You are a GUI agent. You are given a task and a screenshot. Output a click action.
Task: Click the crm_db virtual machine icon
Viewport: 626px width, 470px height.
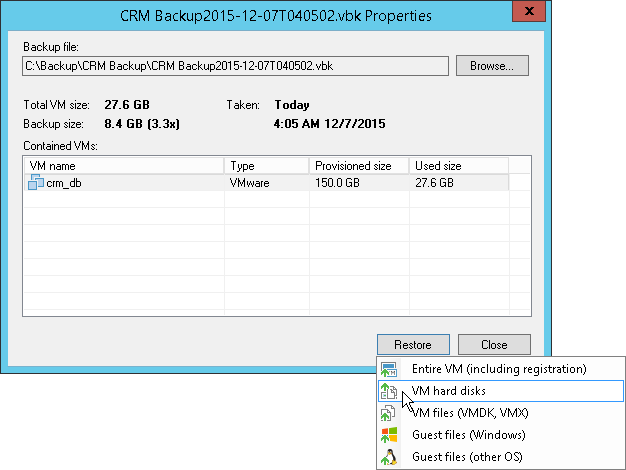[36, 182]
